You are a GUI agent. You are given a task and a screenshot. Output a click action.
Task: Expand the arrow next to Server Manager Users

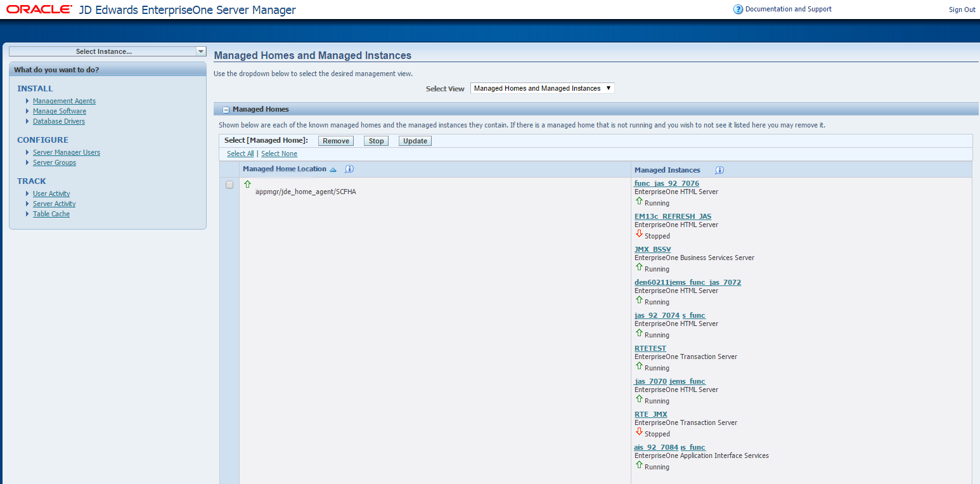tap(27, 152)
